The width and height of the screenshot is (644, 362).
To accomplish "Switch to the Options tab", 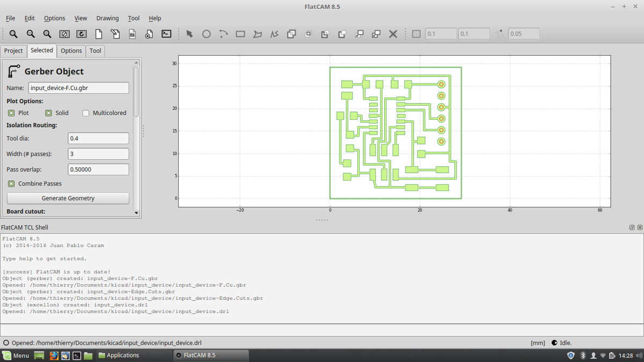I will pyautogui.click(x=71, y=51).
